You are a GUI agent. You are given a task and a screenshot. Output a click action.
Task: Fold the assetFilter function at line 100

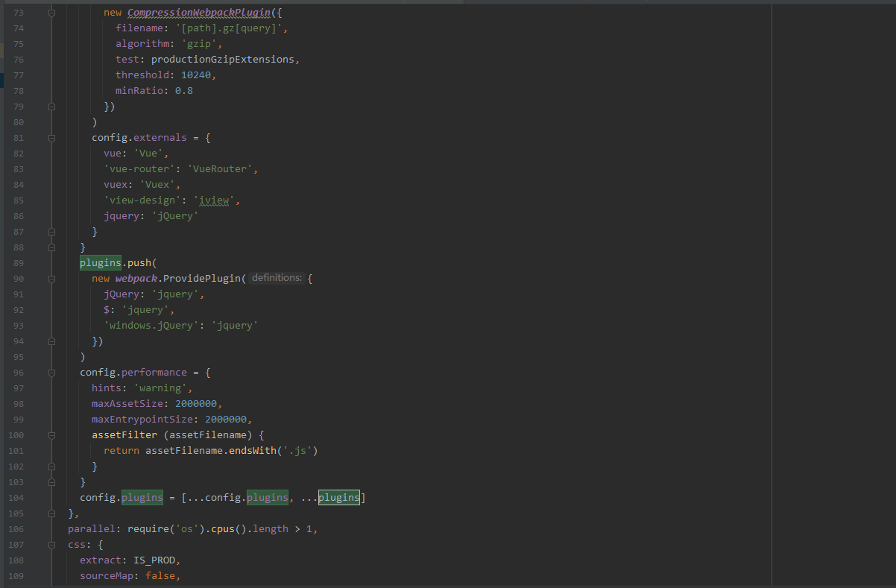[x=51, y=434]
